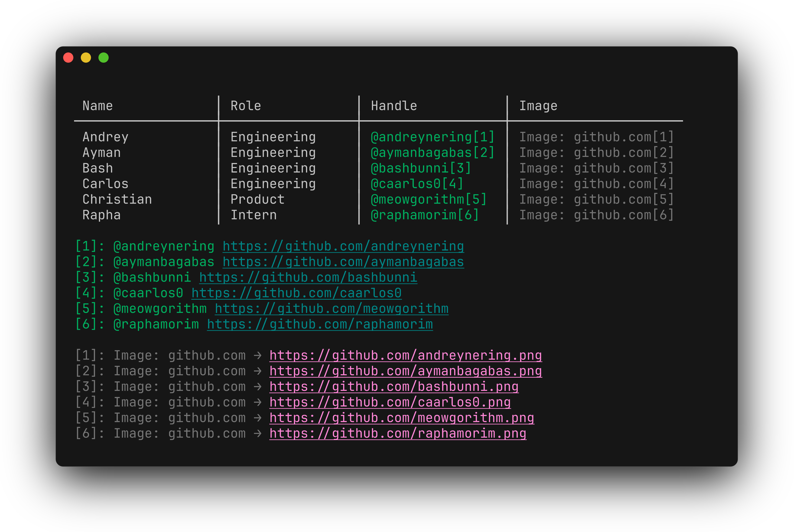Open the raphamorim.png image link
This screenshot has width=794, height=532.
(398, 434)
